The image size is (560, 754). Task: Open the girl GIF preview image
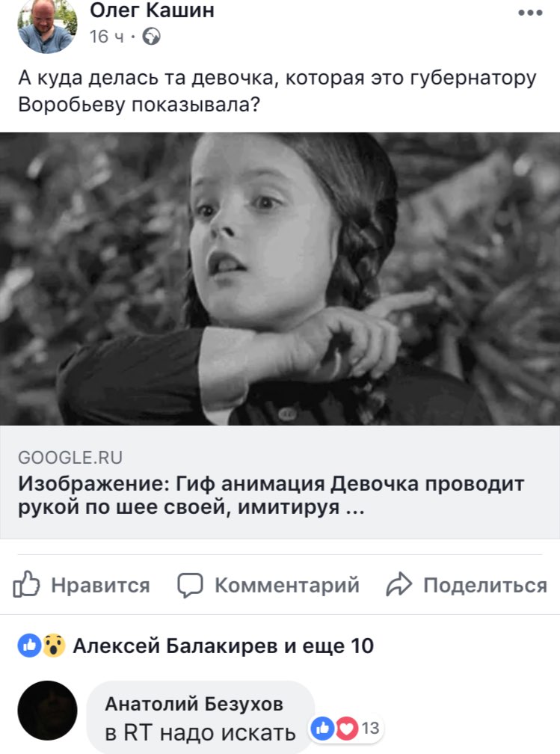(x=280, y=279)
